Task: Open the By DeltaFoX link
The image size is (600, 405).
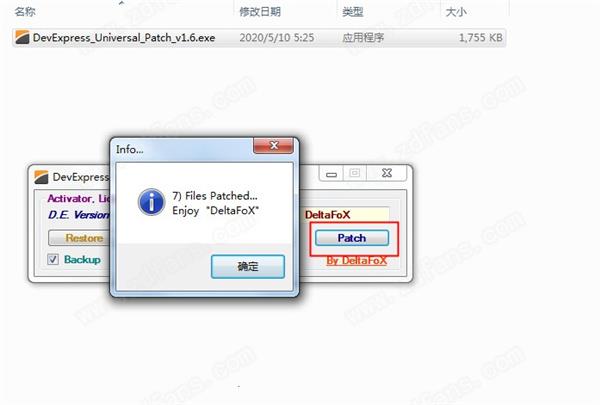Action: [x=356, y=261]
